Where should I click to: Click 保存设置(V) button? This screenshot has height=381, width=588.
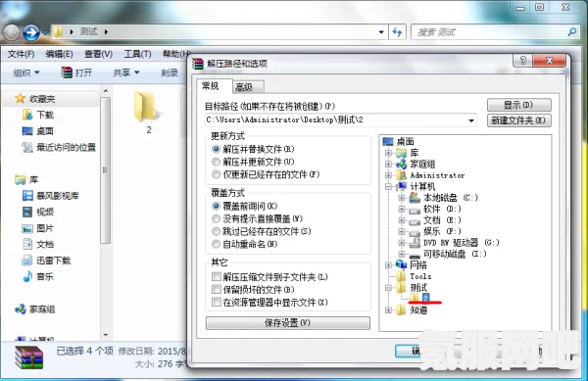(287, 323)
